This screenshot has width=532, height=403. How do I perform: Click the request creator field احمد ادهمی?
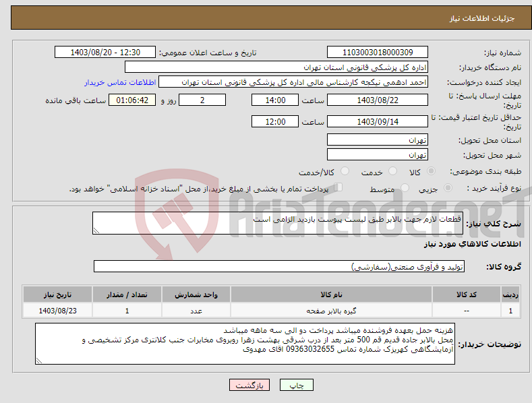point(293,82)
